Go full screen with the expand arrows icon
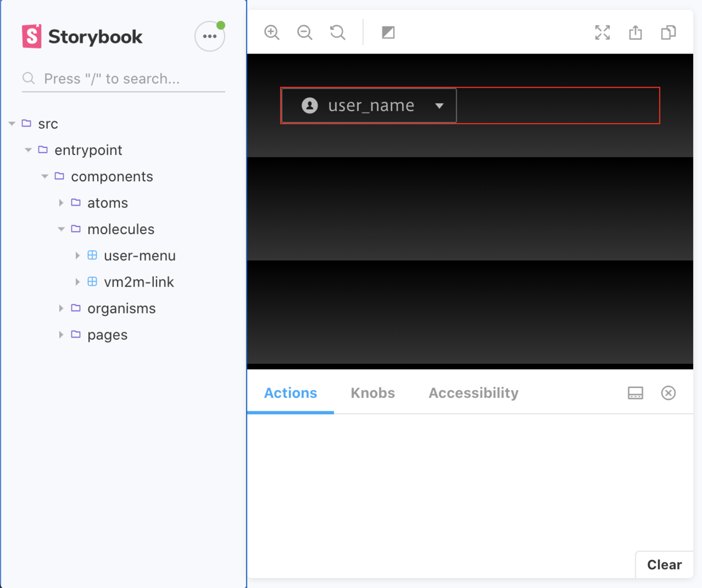Image resolution: width=702 pixels, height=588 pixels. (x=603, y=32)
